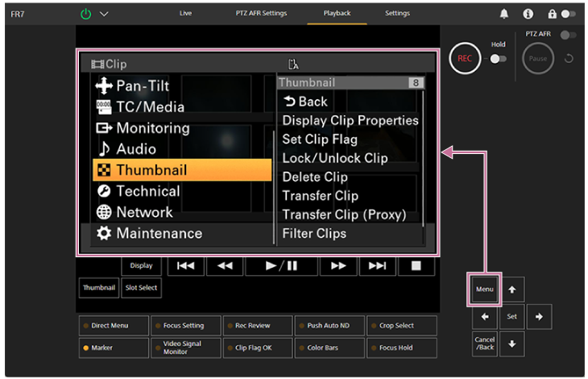Click the PTZ AFR reset icon
The height and width of the screenshot is (379, 588).
click(x=569, y=59)
